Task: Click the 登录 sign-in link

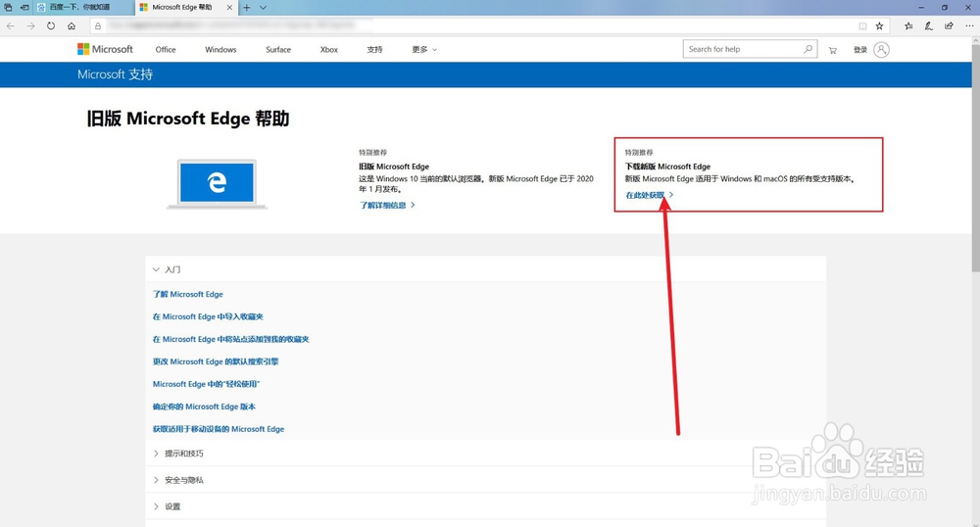Action: click(860, 49)
